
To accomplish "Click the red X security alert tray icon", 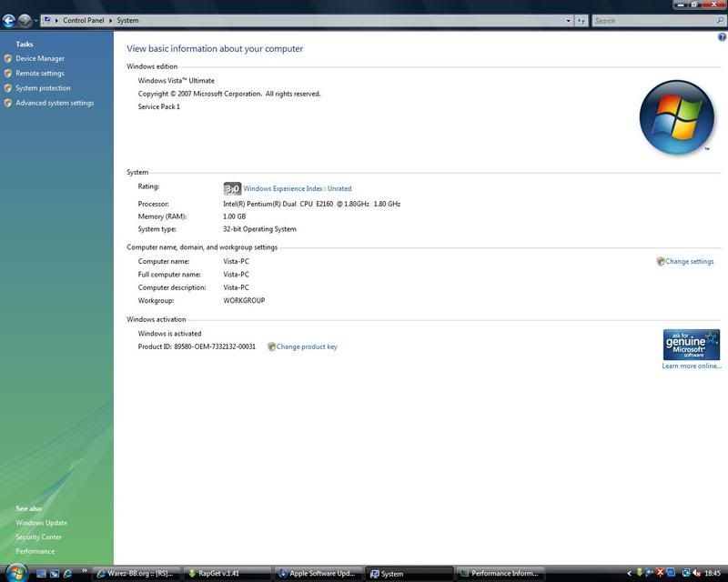I will point(660,573).
